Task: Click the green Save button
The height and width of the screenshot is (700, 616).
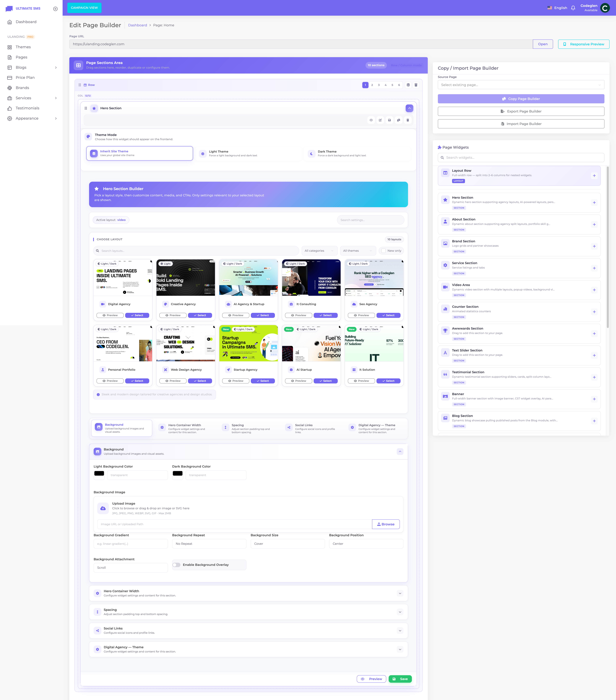Action: (x=400, y=679)
